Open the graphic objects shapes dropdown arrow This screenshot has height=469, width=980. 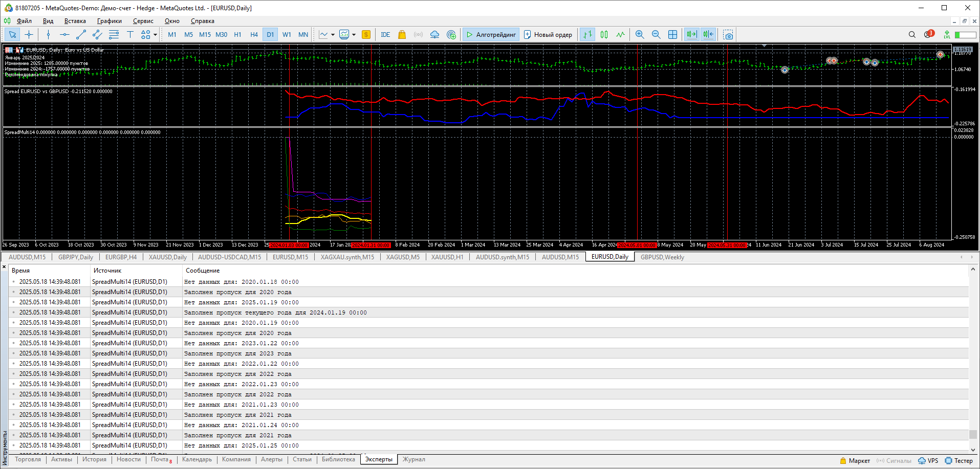(x=155, y=35)
